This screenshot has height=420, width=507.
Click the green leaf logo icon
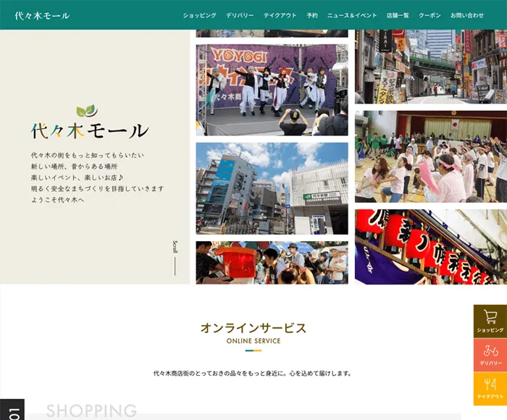[x=87, y=111]
